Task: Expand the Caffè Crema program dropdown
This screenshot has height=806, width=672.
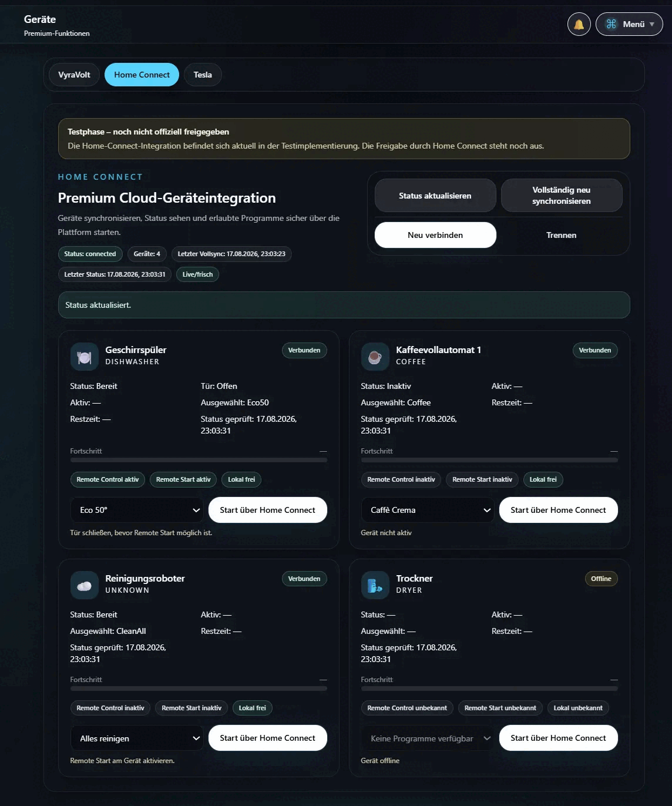Action: point(428,510)
